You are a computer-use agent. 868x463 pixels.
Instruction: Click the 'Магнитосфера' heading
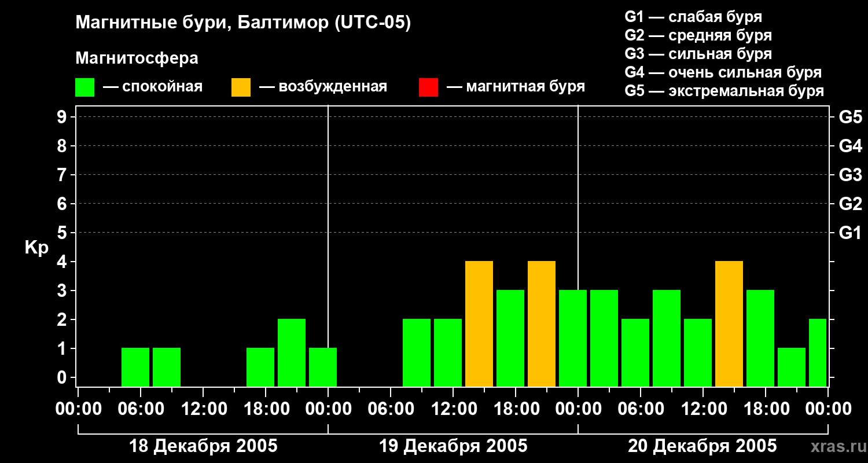(x=137, y=58)
